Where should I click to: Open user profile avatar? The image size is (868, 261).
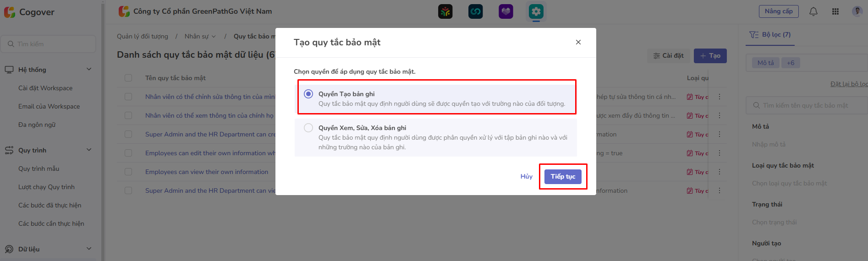[857, 11]
